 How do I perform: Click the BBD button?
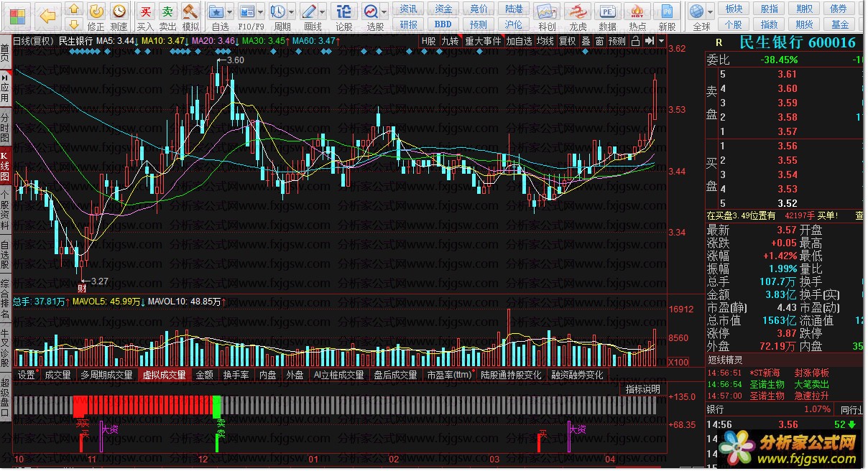[444, 24]
